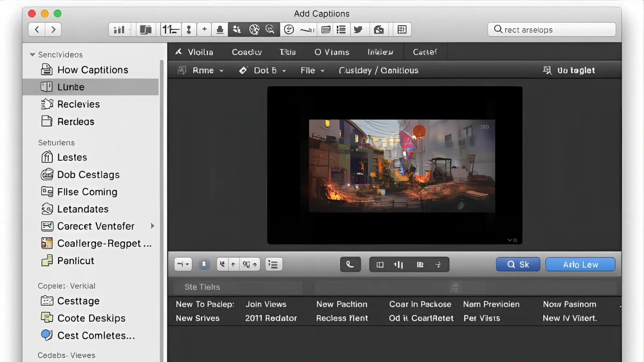Click the sidebar vertical scrollbar
This screenshot has width=644, height=362.
(162, 201)
